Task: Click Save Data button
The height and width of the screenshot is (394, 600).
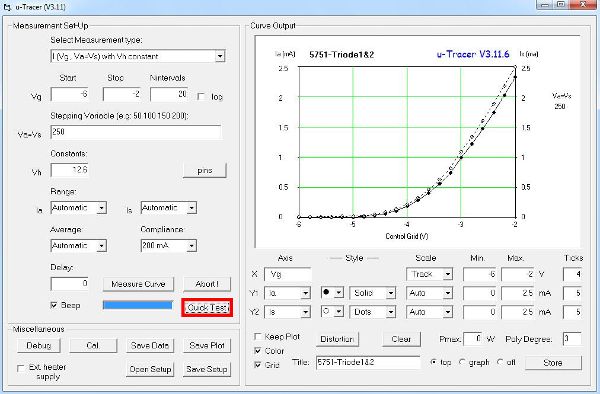Action: 150,345
